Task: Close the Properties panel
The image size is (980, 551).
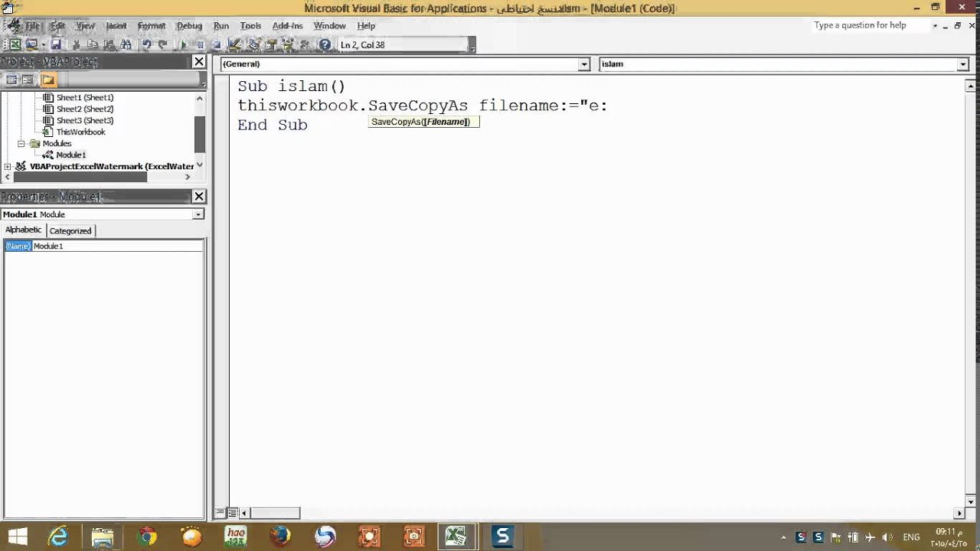Action: pyautogui.click(x=199, y=196)
